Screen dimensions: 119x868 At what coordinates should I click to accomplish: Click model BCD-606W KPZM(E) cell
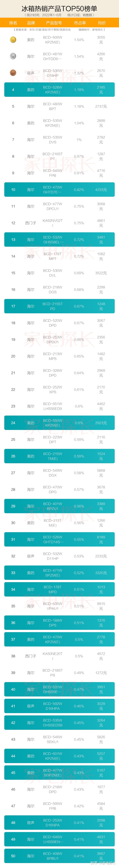(x=52, y=40)
